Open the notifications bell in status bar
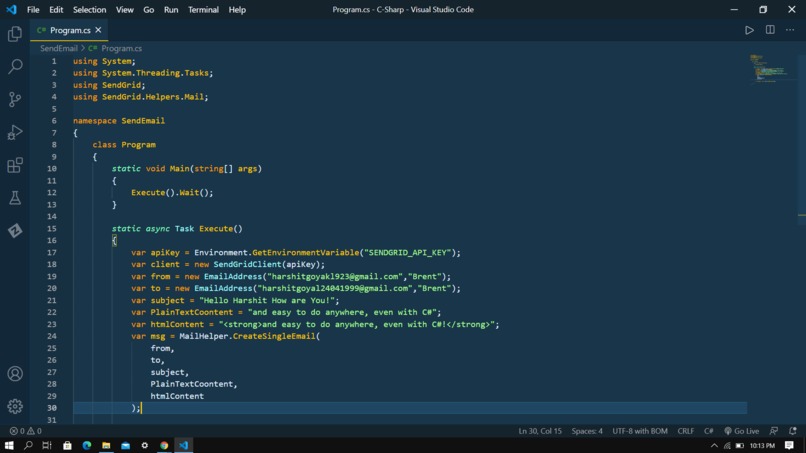 coord(793,431)
